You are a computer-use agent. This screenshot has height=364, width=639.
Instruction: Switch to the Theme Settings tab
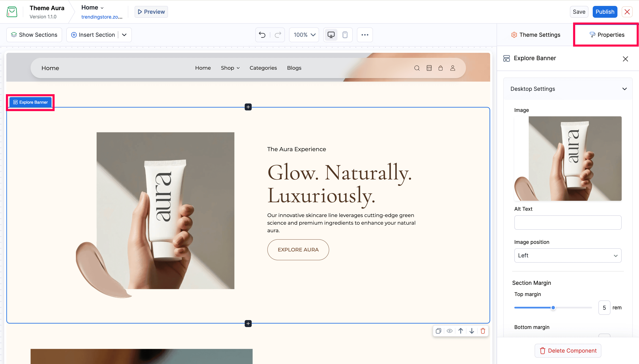(x=535, y=35)
